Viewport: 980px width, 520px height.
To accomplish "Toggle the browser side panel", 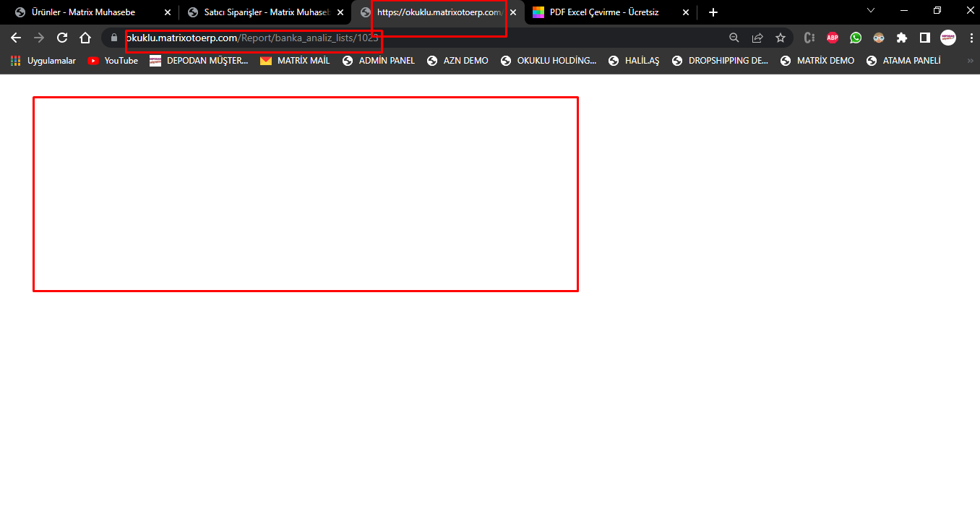I will [924, 38].
